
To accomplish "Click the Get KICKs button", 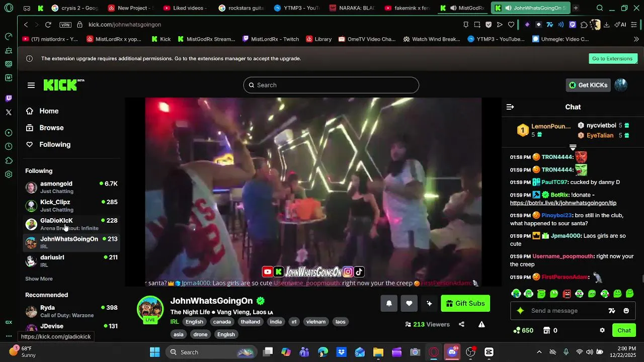I will coord(588,85).
